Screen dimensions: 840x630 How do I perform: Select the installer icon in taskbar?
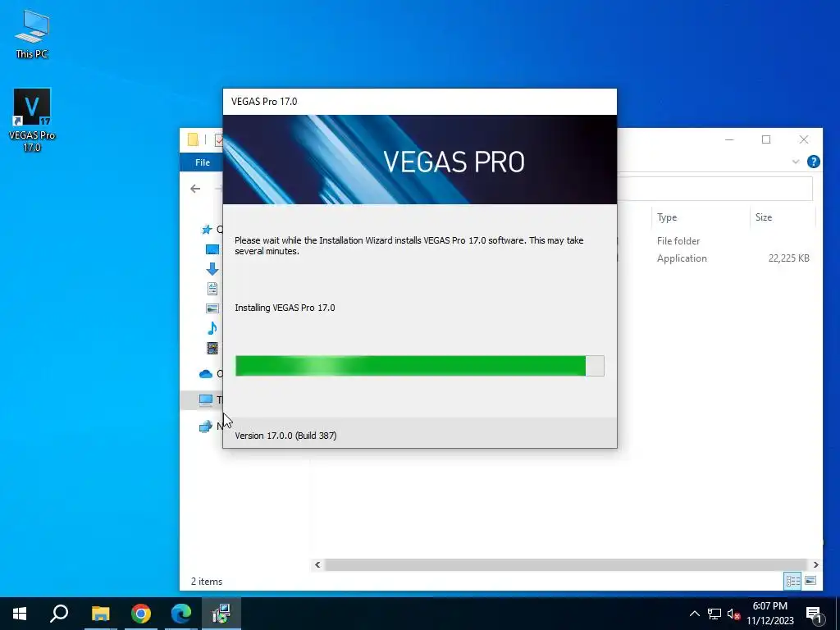[221, 614]
